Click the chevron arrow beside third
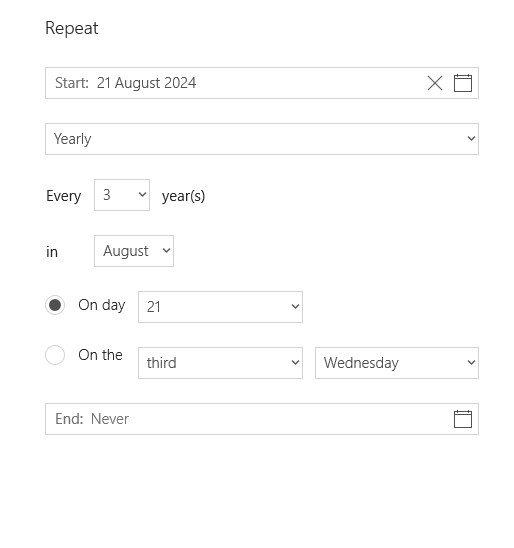This screenshot has height=548, width=514. [x=295, y=362]
